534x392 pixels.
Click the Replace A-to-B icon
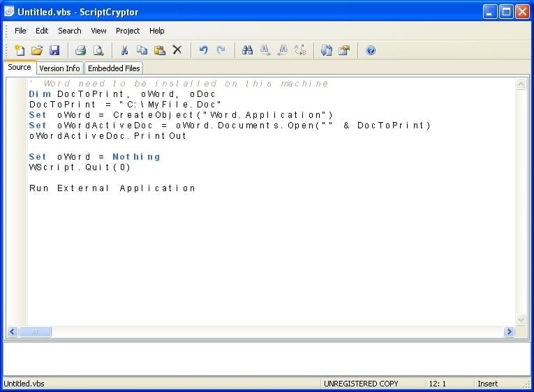[300, 50]
